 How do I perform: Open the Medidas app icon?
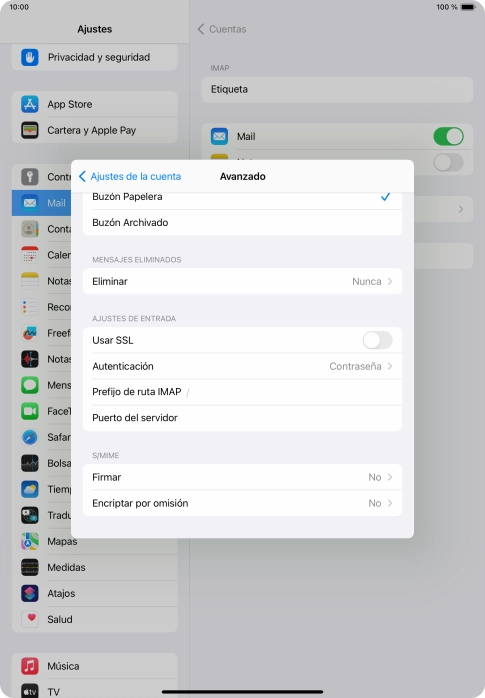pos(30,567)
